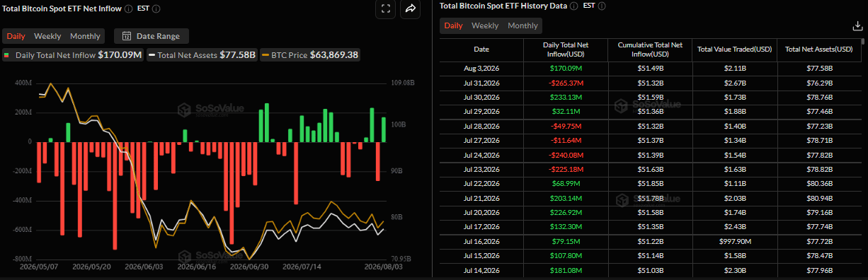Select the $170.09M inflow table cell
Screen dimensions: 868x280
565,69
